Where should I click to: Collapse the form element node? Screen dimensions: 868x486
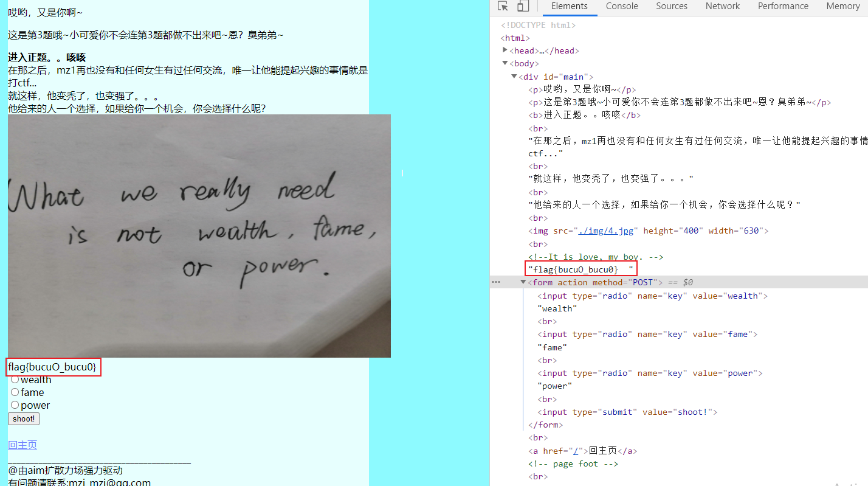tap(523, 282)
